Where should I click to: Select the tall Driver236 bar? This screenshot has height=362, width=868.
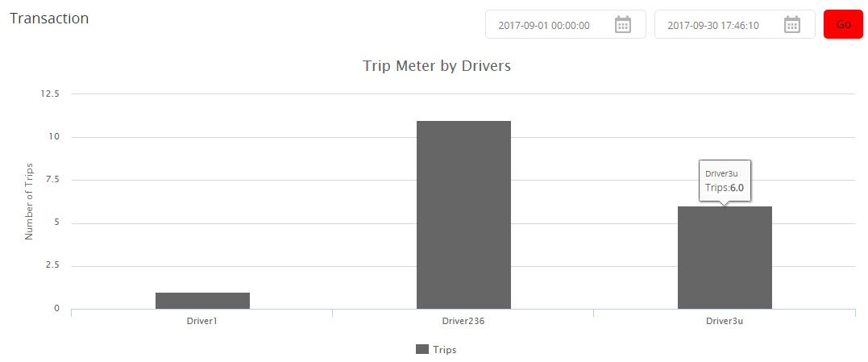(464, 214)
